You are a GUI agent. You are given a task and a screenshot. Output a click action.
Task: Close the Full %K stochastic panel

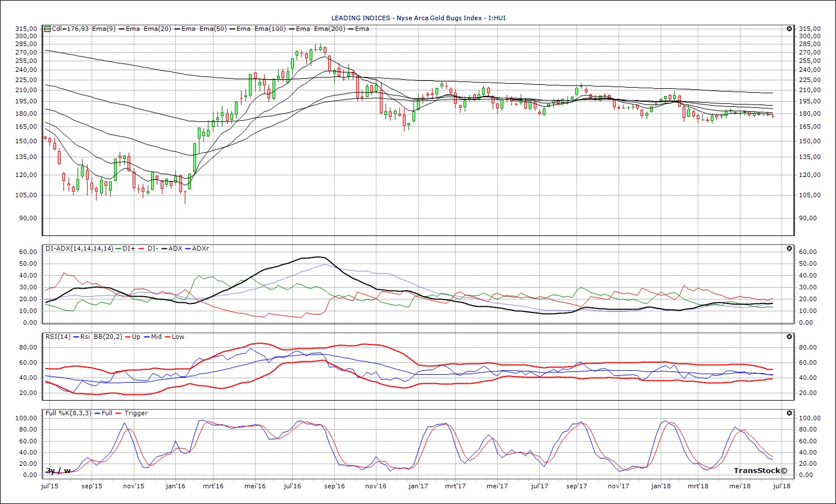789,413
